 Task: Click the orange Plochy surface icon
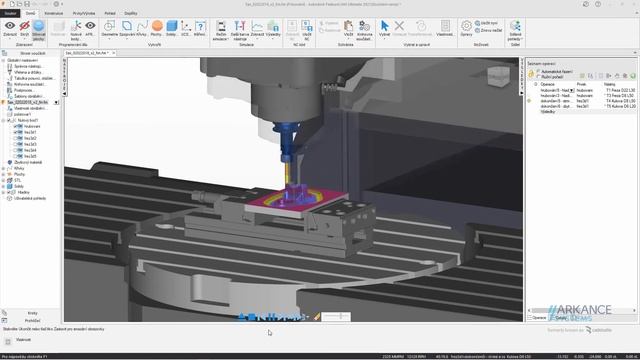click(157, 26)
